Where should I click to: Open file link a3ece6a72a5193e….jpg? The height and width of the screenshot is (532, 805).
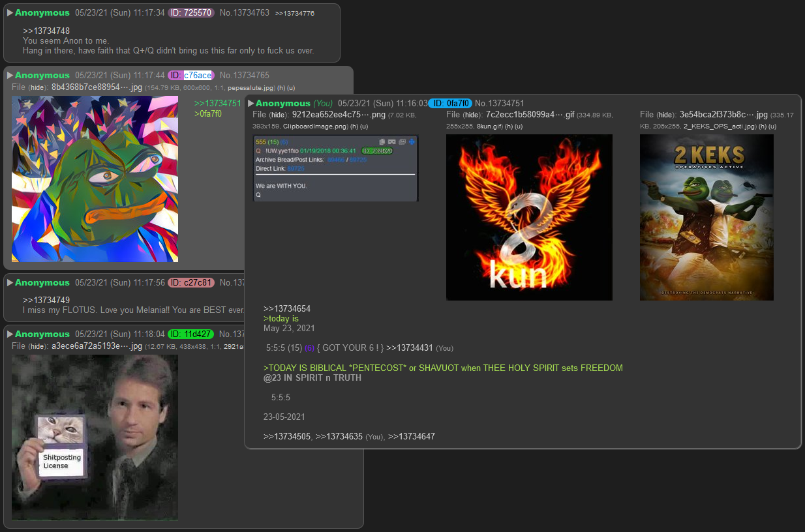(x=97, y=346)
